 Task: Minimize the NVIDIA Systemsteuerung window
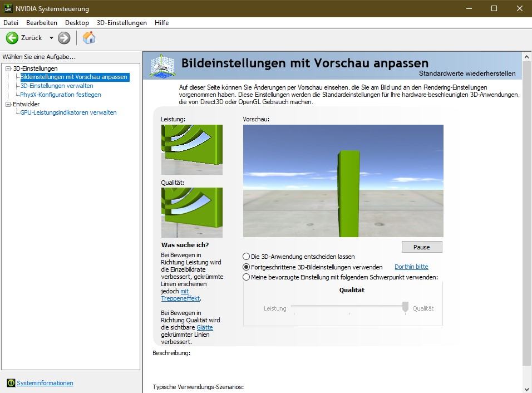point(469,8)
